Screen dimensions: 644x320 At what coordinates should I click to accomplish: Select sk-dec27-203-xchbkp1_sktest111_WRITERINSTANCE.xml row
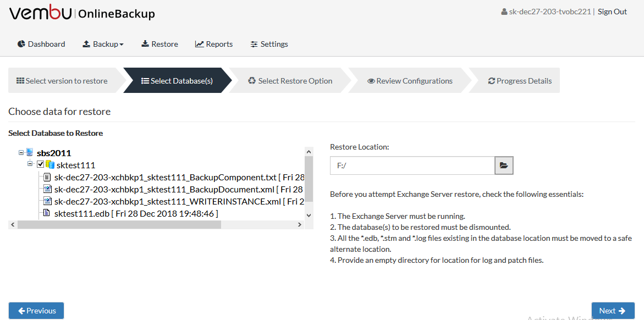178,202
